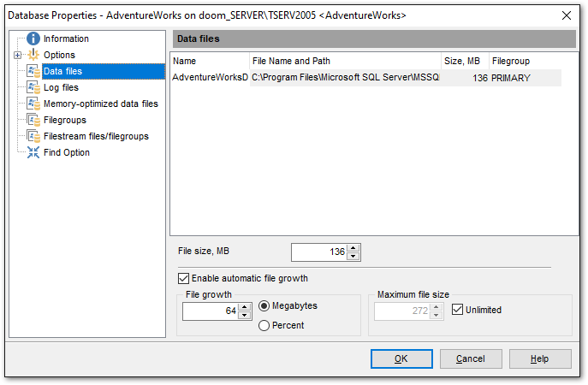Click the Log files tree icon
Viewport: 588px width, 385px height.
click(x=33, y=87)
